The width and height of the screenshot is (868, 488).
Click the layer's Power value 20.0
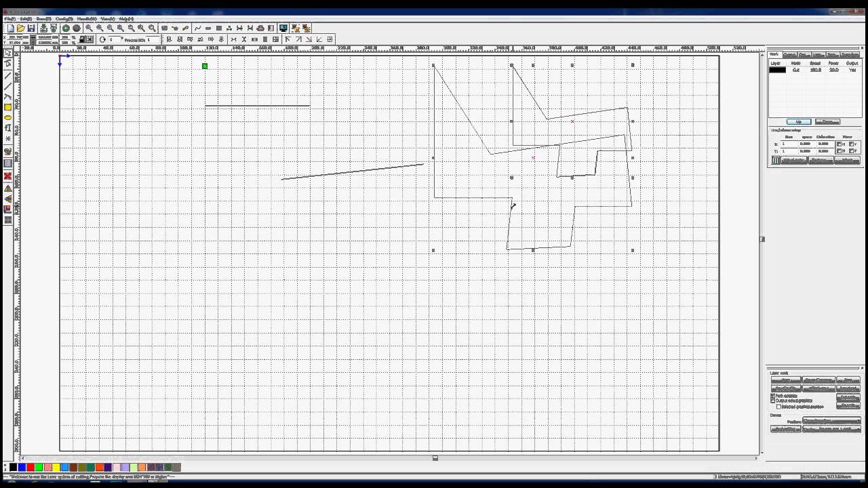[834, 70]
